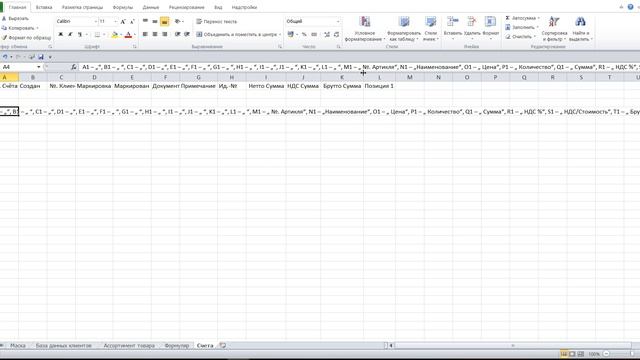The image size is (640, 360).
Task: Align cell text left
Action: pyautogui.click(x=145, y=34)
